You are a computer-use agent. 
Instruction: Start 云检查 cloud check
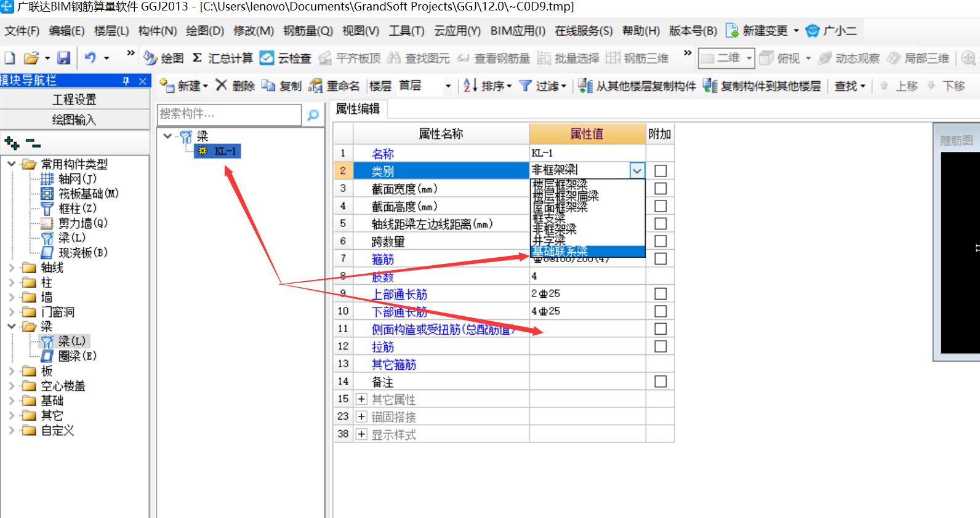(285, 58)
